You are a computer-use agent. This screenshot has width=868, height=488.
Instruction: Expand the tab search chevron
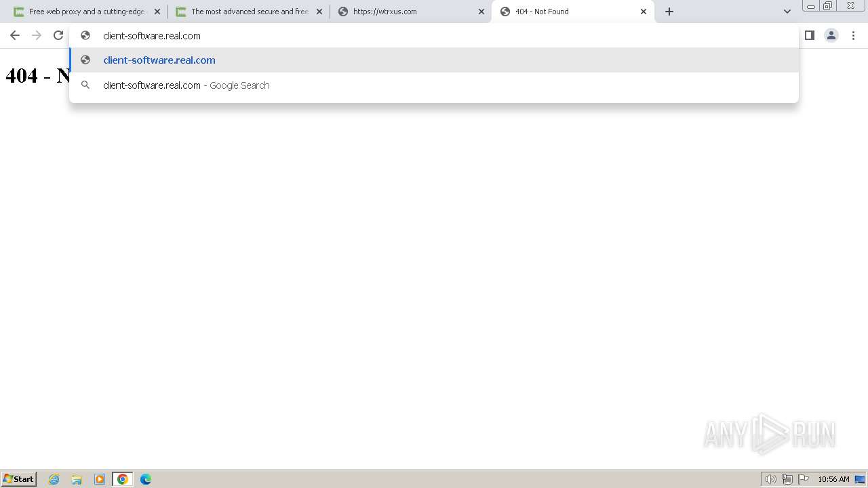(787, 12)
